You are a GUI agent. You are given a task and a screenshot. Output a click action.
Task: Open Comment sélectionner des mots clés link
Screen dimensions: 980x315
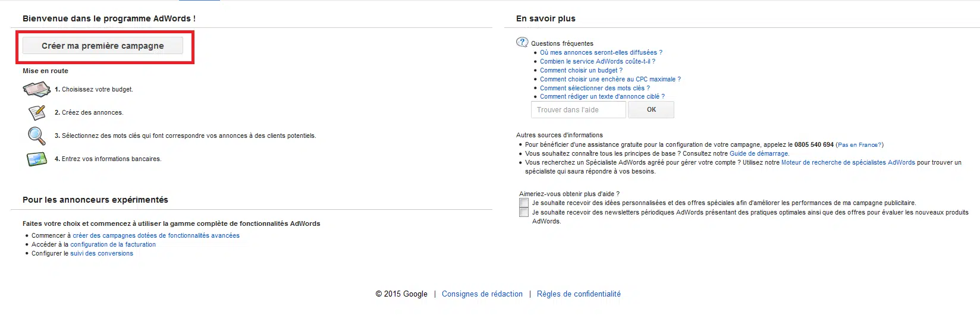595,88
